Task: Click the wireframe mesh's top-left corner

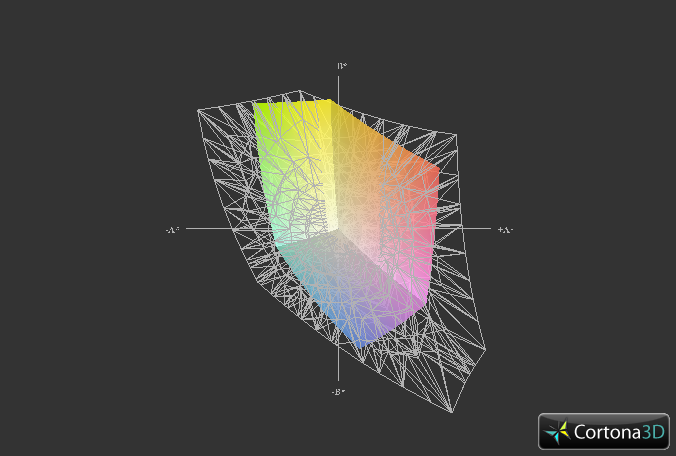Action: (200, 109)
